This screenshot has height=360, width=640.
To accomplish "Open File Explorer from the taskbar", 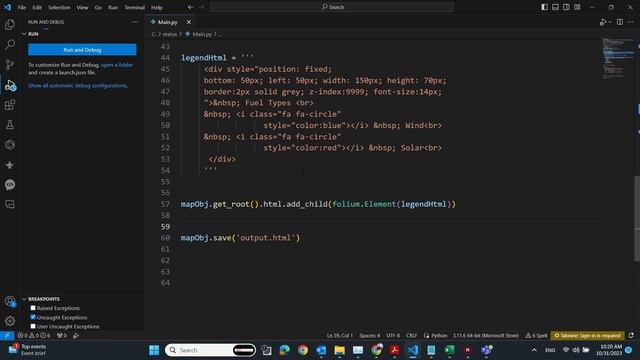I will coord(340,350).
